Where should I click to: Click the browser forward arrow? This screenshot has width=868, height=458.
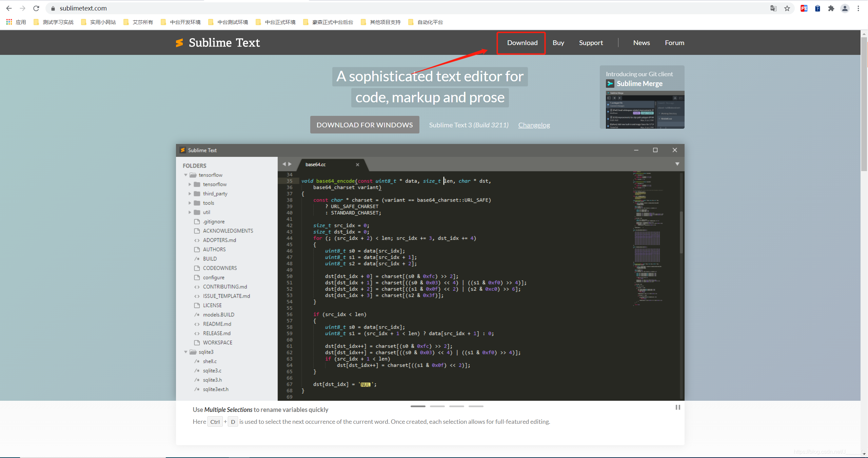(23, 8)
